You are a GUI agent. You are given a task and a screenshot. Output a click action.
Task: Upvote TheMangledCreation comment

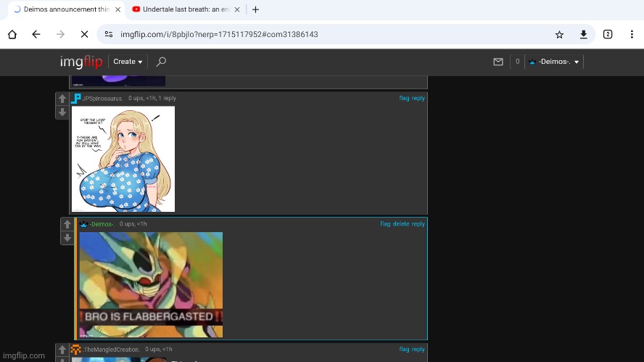[x=62, y=351]
